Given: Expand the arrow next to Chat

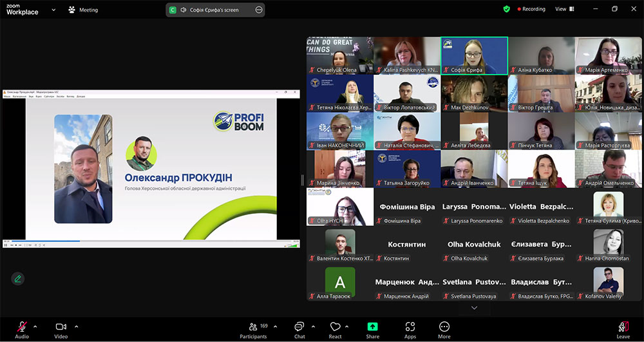Looking at the screenshot, I should [314, 327].
